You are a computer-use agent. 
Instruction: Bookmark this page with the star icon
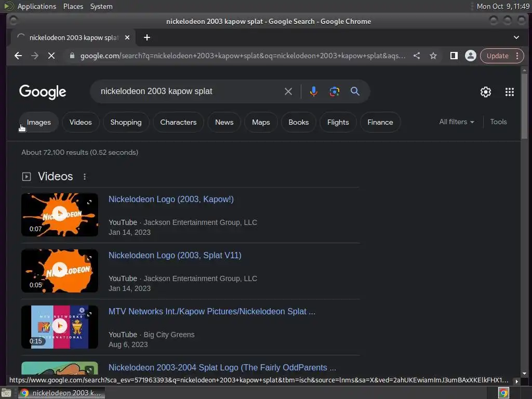(x=433, y=56)
